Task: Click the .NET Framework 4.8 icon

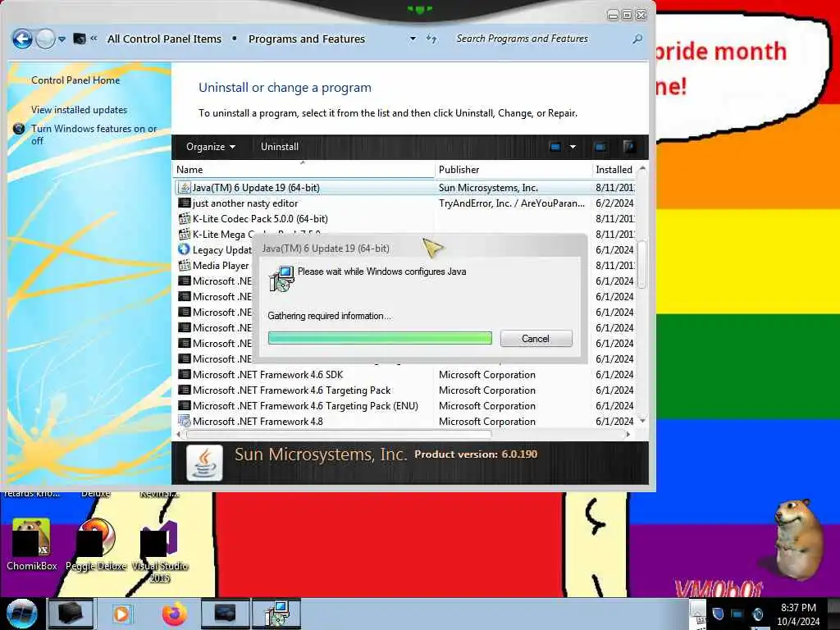Action: (x=184, y=421)
